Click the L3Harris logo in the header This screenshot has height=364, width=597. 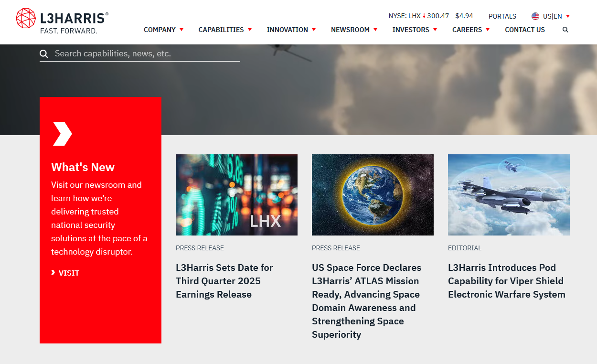point(62,21)
